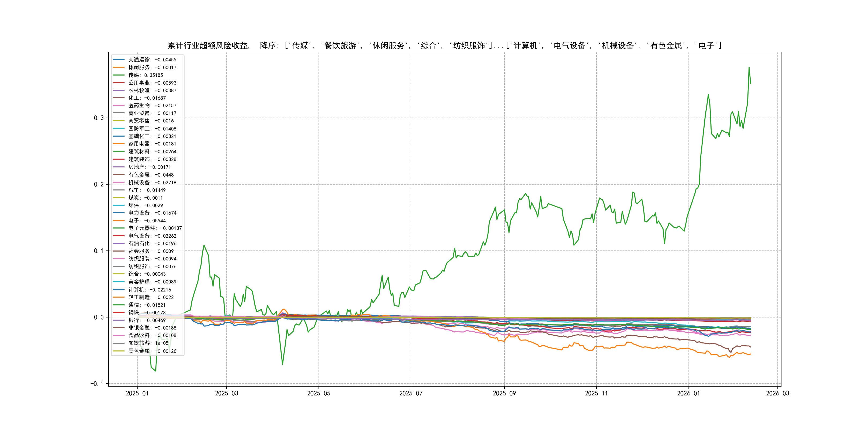Click the 2025-05 x-axis tick label

tap(319, 393)
